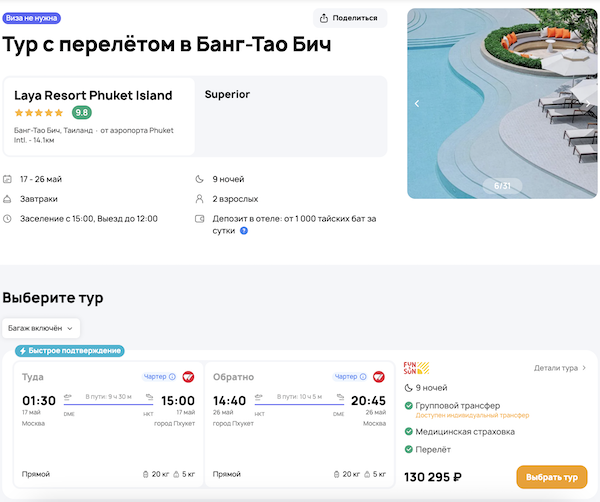Viewport: 600px width, 502px height.
Task: Select the Superior room type tab
Action: pyautogui.click(x=227, y=95)
